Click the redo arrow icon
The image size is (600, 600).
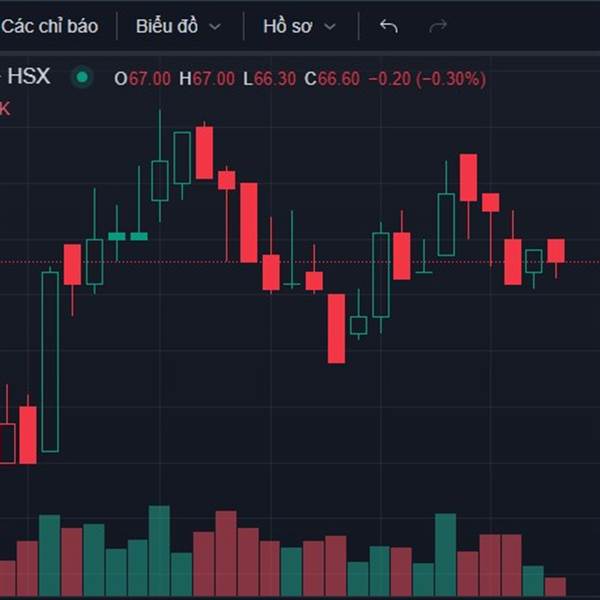click(438, 26)
